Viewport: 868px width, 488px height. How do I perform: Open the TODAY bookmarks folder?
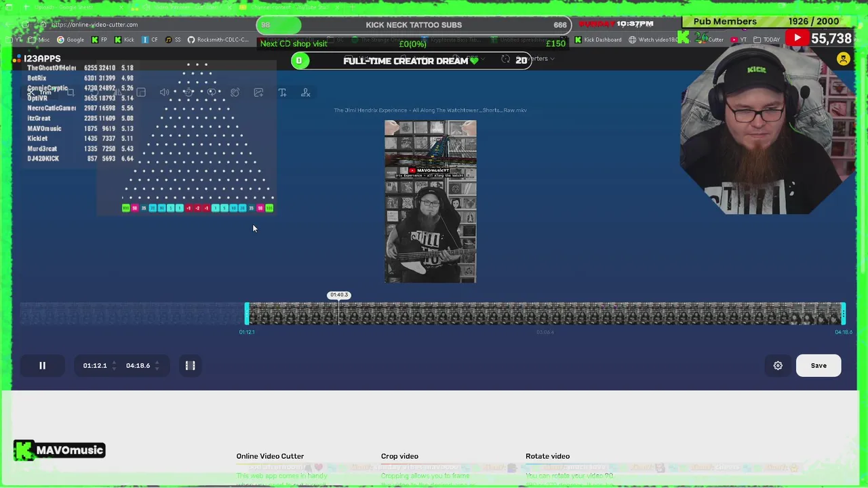tap(766, 39)
